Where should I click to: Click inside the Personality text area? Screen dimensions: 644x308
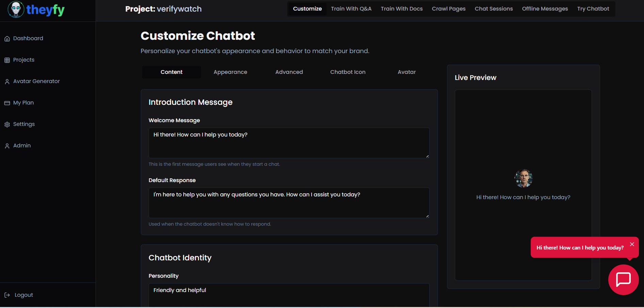point(289,295)
